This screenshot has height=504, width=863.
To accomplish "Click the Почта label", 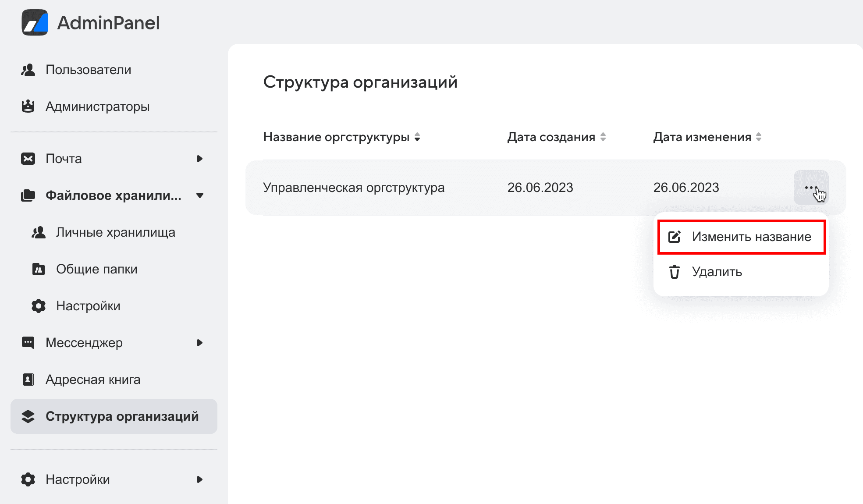I will (64, 159).
